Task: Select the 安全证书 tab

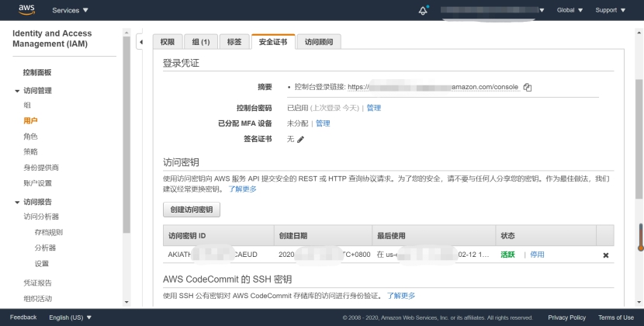Action: (x=273, y=42)
